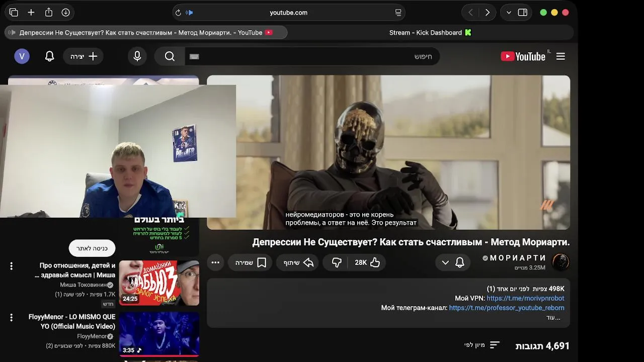Click the audio playing indicator in address bar
Screen dimensions: 644x362
coord(190,13)
